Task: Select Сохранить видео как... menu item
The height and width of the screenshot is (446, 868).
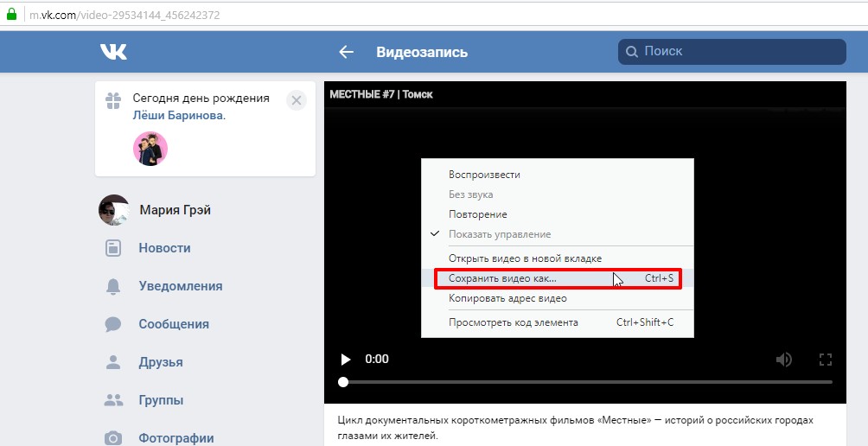Action: click(502, 278)
